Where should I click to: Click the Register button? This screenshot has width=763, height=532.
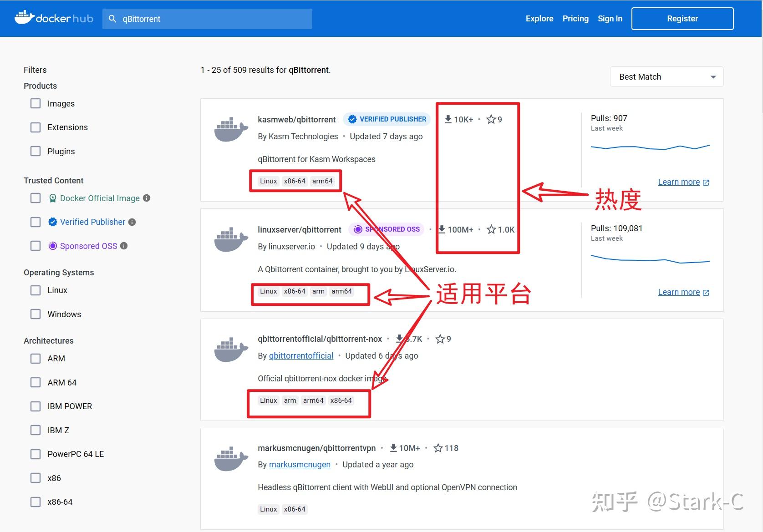tap(682, 19)
